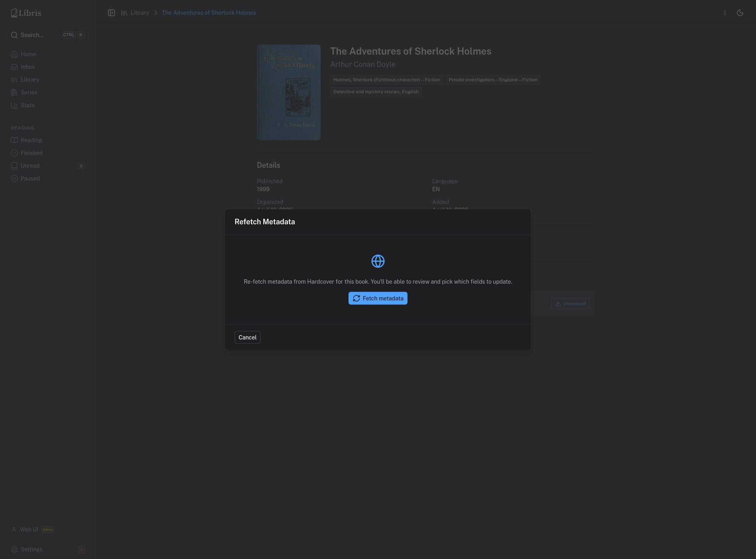This screenshot has width=756, height=559.
Task: Show books currently Reading
Action: coord(47,140)
